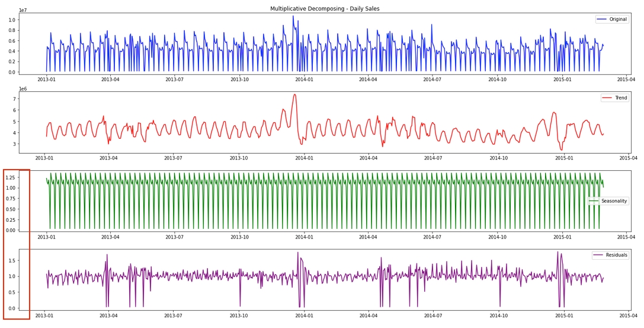
Task: Select the '2014-01' x-axis label under Original plot
Action: click(x=304, y=79)
